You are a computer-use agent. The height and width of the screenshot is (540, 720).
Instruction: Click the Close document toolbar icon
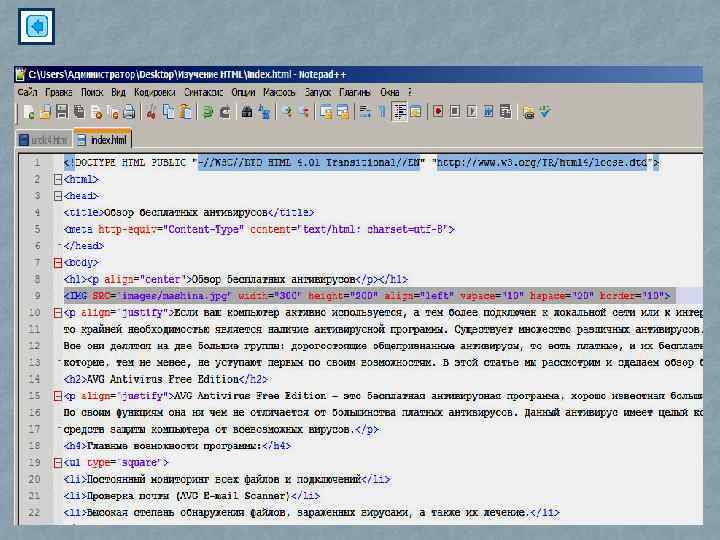pyautogui.click(x=96, y=112)
